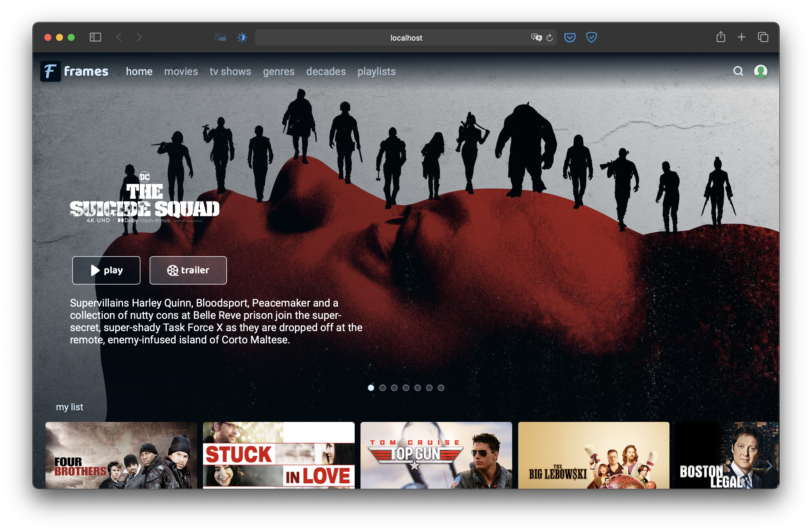Toggle Safari sidebar panel icon

tap(95, 37)
